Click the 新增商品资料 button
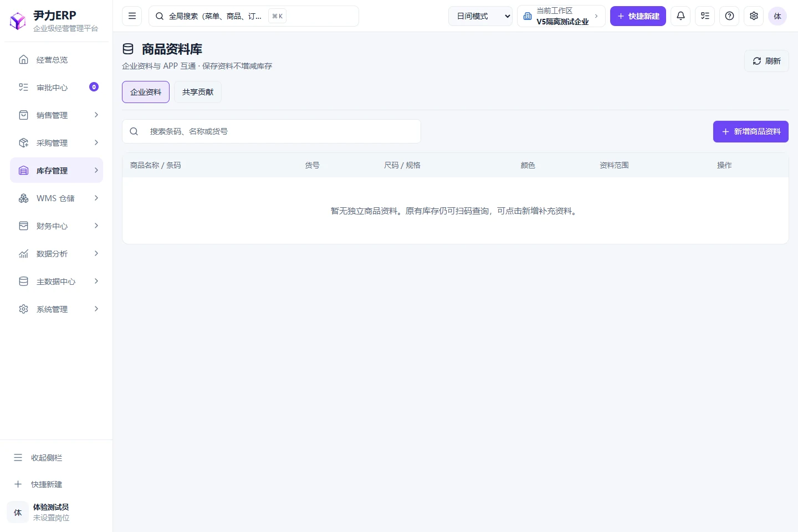 point(751,131)
